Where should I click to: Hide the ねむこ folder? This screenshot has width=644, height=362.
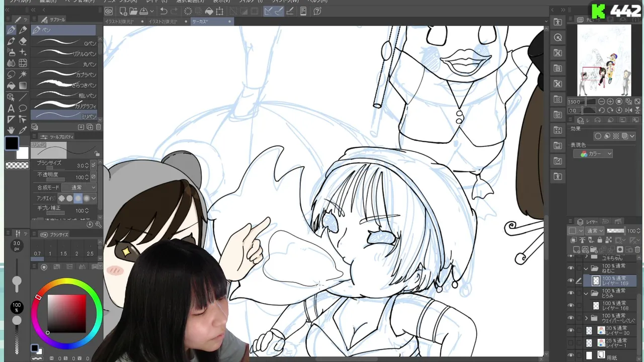(571, 268)
